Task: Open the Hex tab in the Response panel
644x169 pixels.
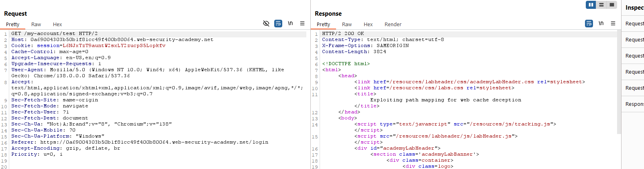Action: click(x=368, y=25)
